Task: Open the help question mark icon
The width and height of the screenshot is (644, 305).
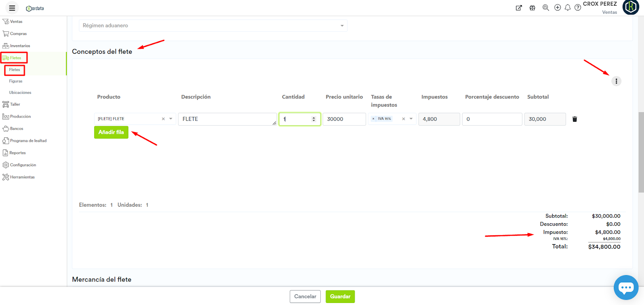Action: pos(578,8)
